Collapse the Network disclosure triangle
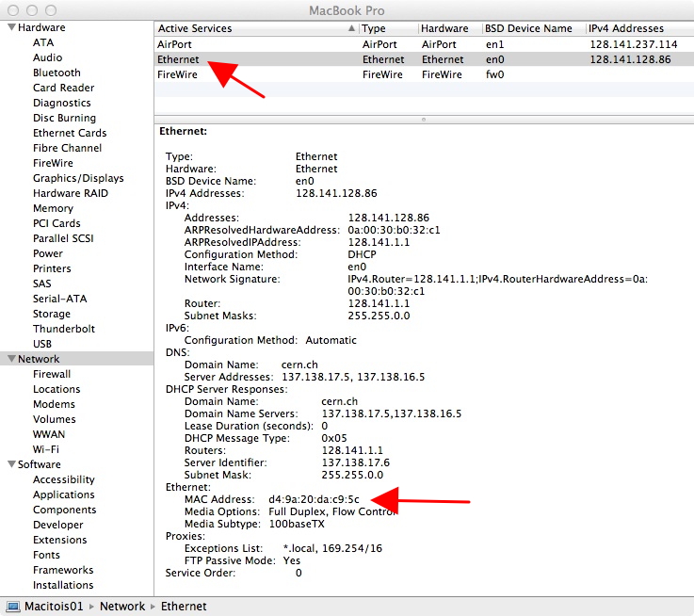 tap(12, 359)
